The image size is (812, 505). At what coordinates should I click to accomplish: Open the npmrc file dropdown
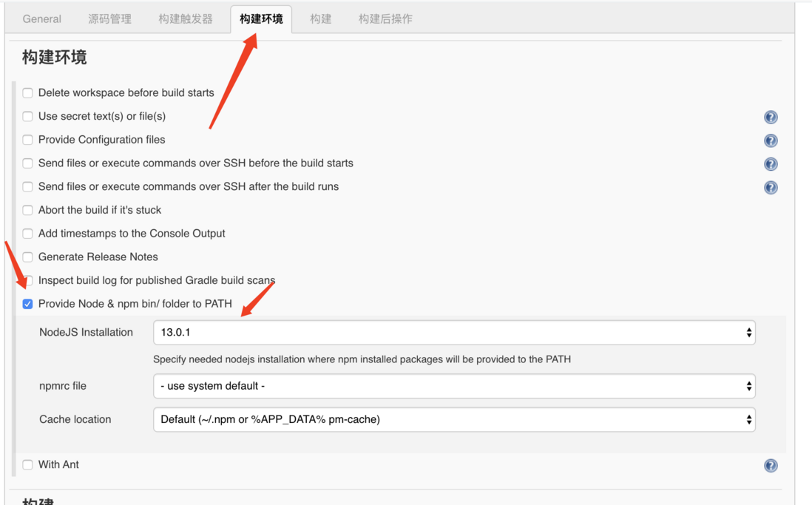pos(454,387)
